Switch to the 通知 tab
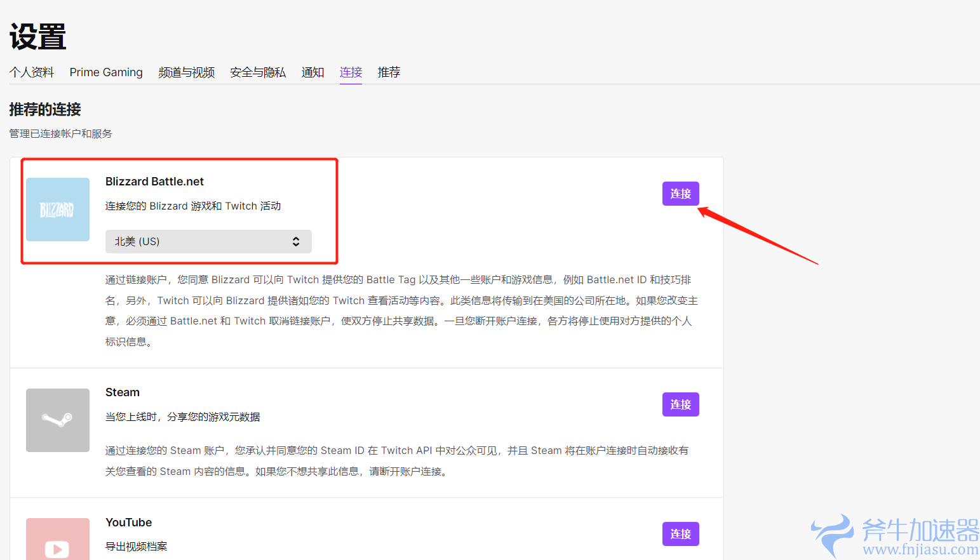This screenshot has width=980, height=560. pos(312,72)
